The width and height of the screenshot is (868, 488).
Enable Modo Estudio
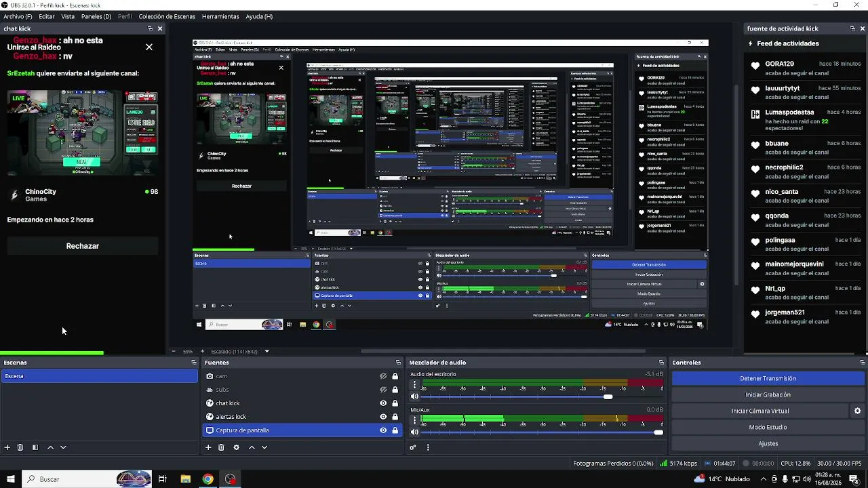pos(768,427)
